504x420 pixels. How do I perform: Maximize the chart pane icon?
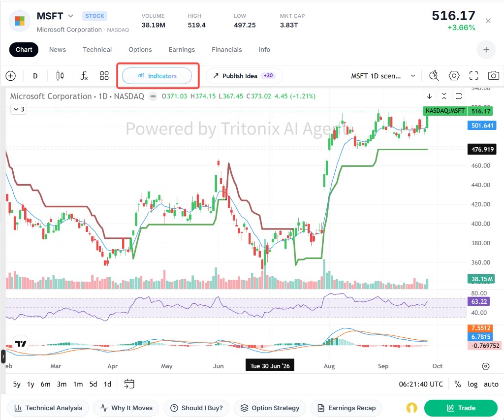pyautogui.click(x=459, y=96)
